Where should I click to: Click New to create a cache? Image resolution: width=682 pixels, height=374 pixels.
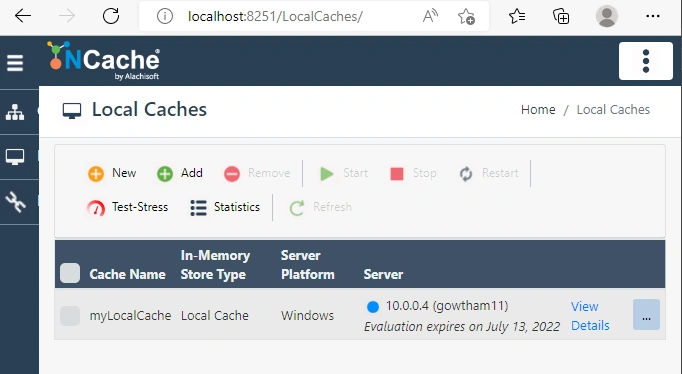coord(112,173)
